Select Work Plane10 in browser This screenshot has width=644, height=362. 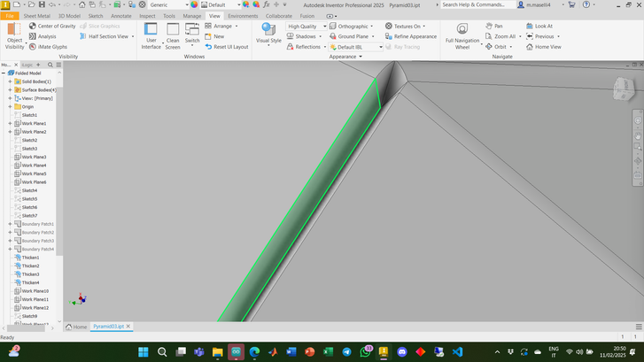[35, 291]
